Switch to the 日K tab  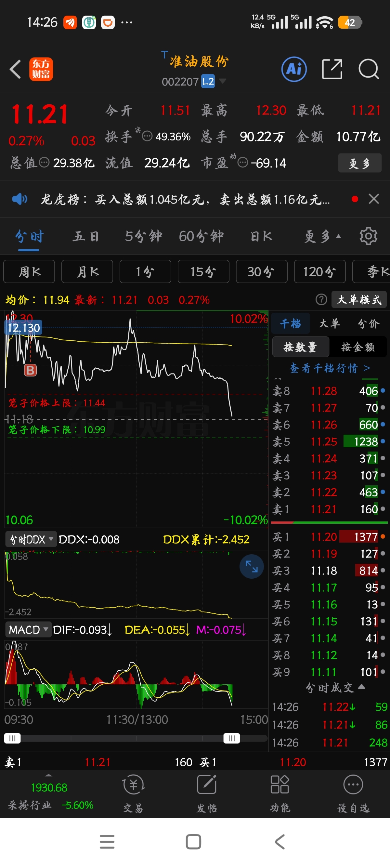261,237
